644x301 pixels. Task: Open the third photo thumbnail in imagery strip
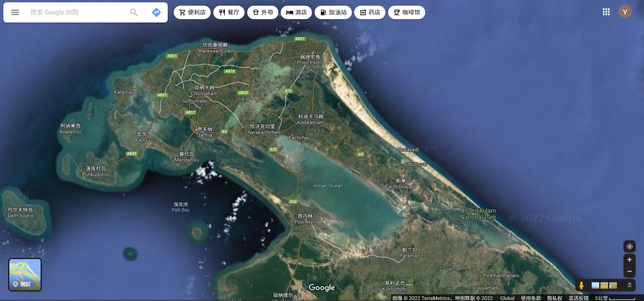[613, 285]
